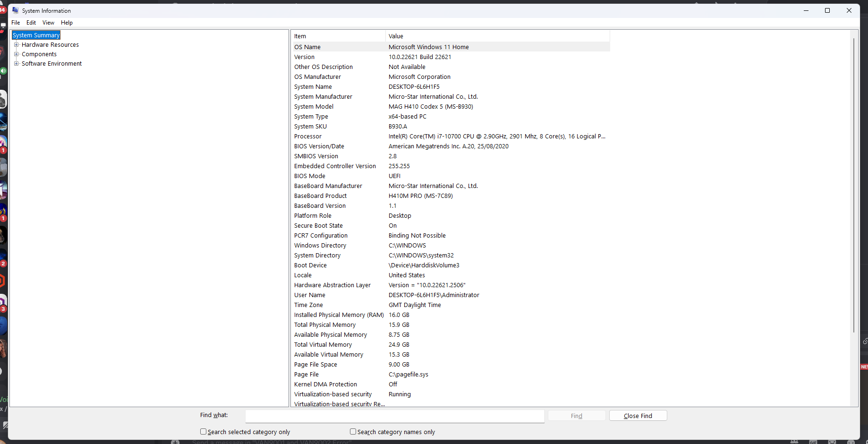Click the value C:\pagefile.sys
This screenshot has width=868, height=444.
coord(408,375)
